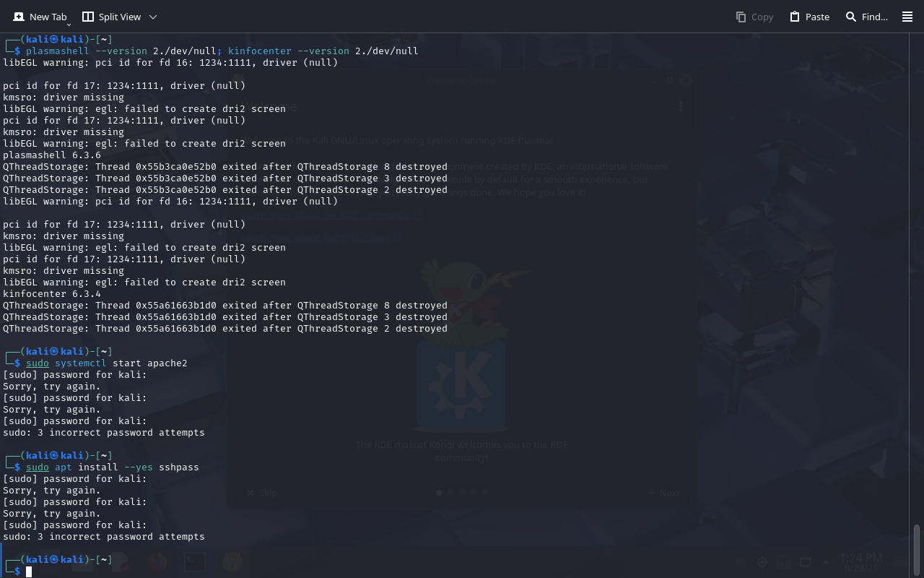Image resolution: width=924 pixels, height=578 pixels.
Task: Click the underlined 'sudo' before systemctl
Action: (x=38, y=363)
